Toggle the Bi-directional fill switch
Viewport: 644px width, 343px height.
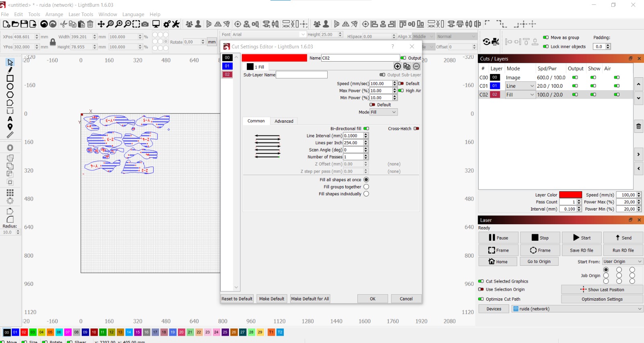[366, 129]
